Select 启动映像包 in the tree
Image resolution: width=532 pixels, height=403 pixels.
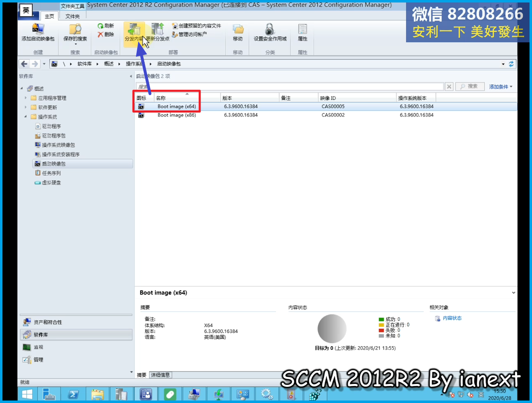coord(82,164)
